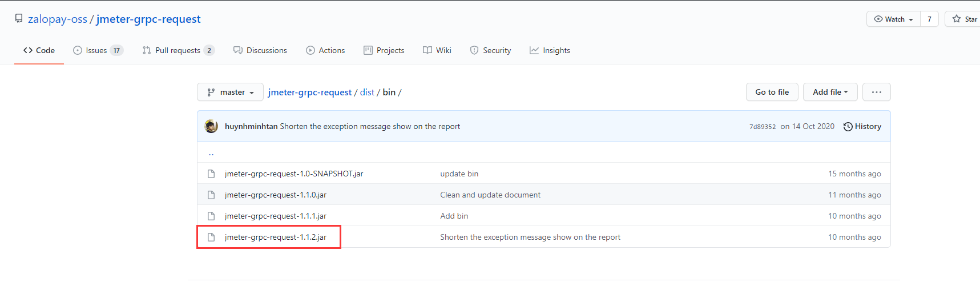Open the three-dots more options menu

(876, 92)
